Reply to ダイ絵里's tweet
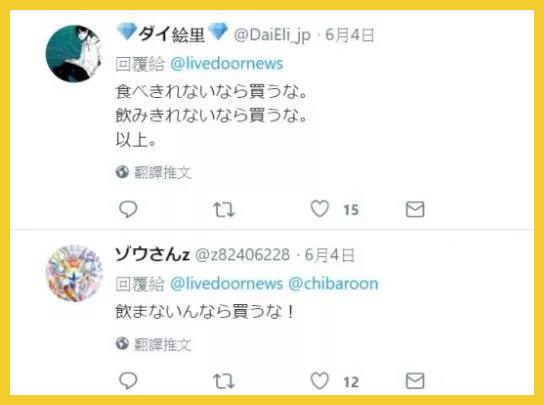This screenshot has height=405, width=544. coord(128,209)
